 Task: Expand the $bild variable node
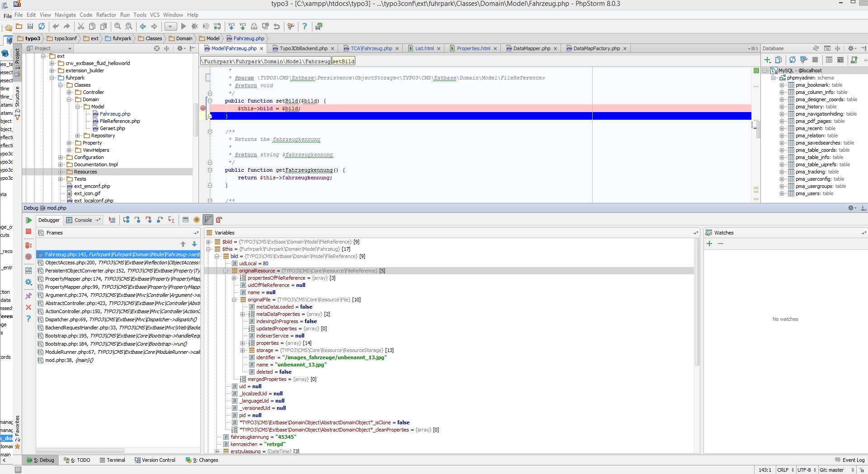click(208, 242)
